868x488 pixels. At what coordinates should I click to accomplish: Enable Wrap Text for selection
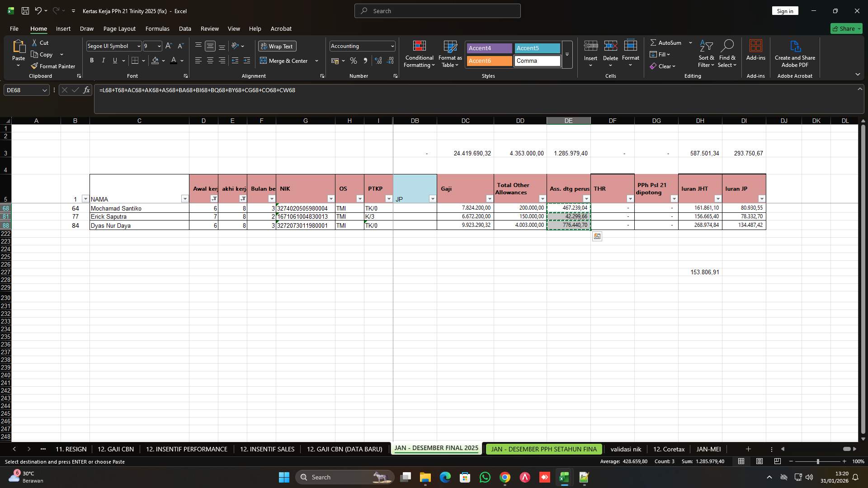(x=277, y=46)
